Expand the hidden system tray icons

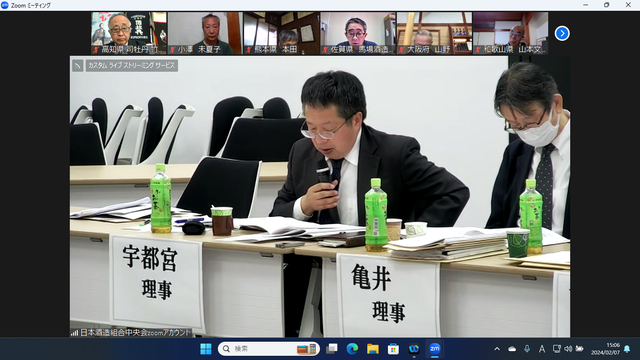[x=497, y=349]
